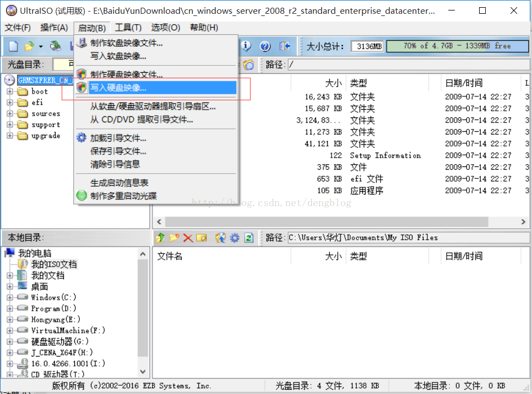The image size is (532, 394).
Task: Click the Exit door toolbar icon
Action: coord(284,46)
